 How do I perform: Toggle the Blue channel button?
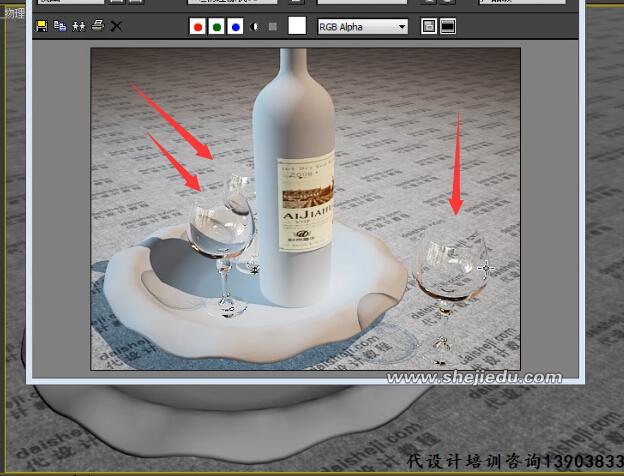click(x=235, y=26)
